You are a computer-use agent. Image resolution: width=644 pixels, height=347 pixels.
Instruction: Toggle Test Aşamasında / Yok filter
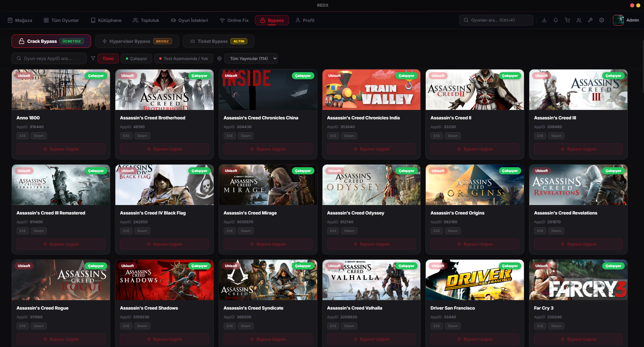[184, 58]
